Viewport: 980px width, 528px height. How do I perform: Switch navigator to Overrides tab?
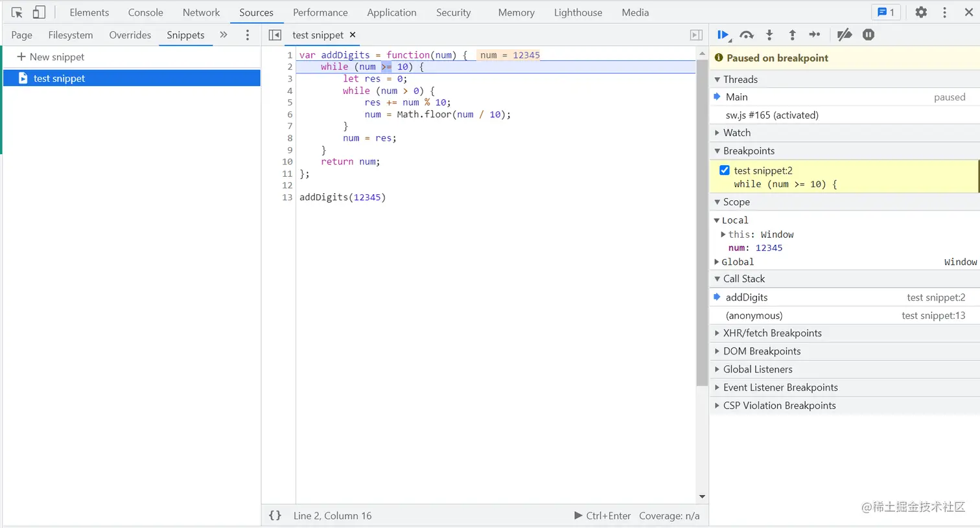pos(130,35)
